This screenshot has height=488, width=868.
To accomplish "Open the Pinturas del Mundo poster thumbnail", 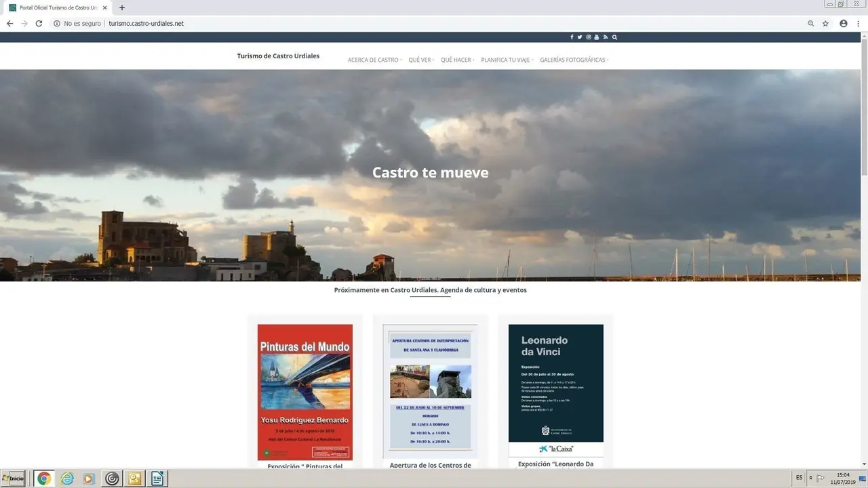I will click(304, 392).
